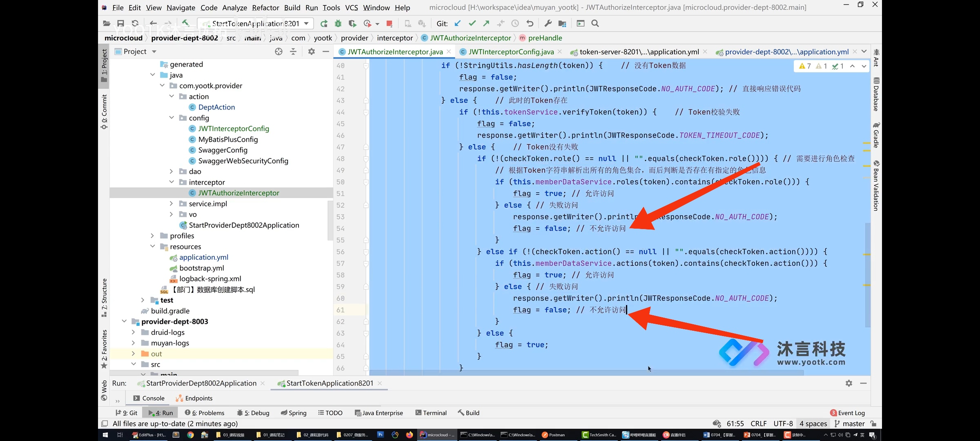The image size is (980, 441).
Task: Open run configuration dropdown StartTokenApplication8201
Action: pos(255,23)
